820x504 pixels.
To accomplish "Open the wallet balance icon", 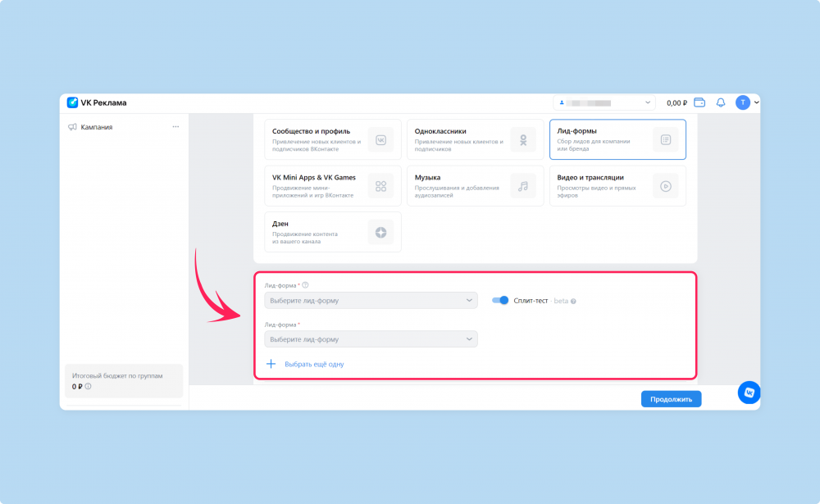I will click(x=699, y=102).
